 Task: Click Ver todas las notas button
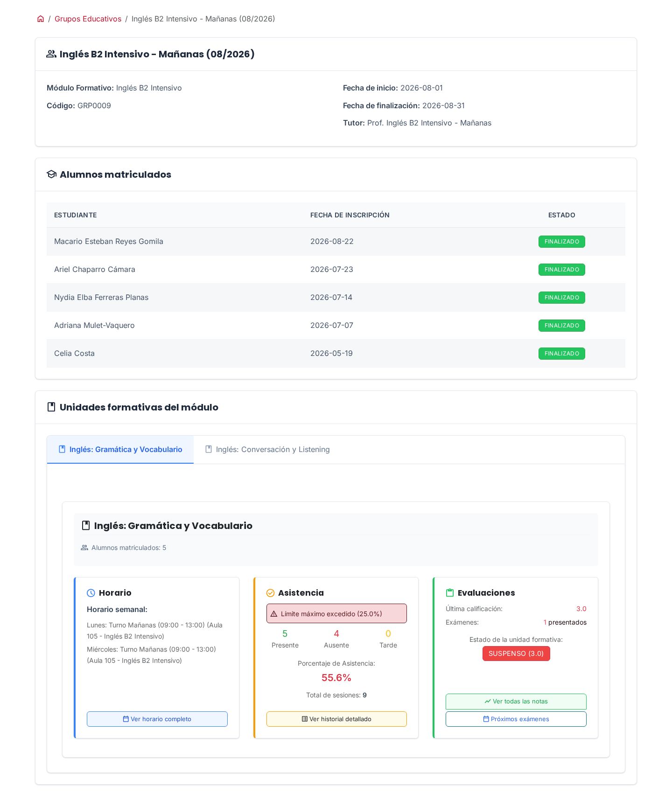[516, 702]
